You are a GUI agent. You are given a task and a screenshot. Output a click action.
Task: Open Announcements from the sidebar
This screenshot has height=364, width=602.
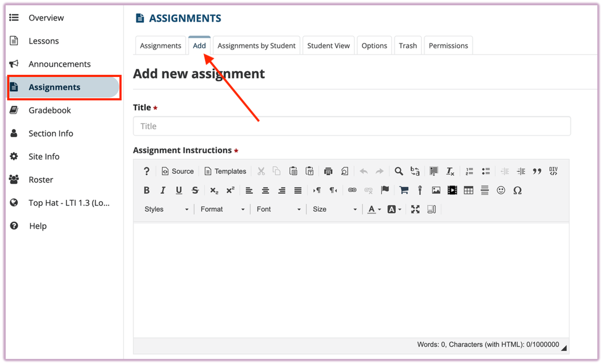tap(59, 64)
